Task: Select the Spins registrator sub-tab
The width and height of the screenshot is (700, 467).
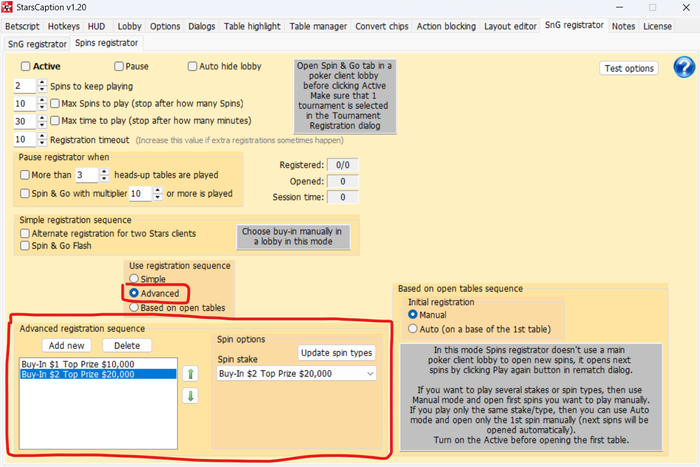Action: click(107, 43)
